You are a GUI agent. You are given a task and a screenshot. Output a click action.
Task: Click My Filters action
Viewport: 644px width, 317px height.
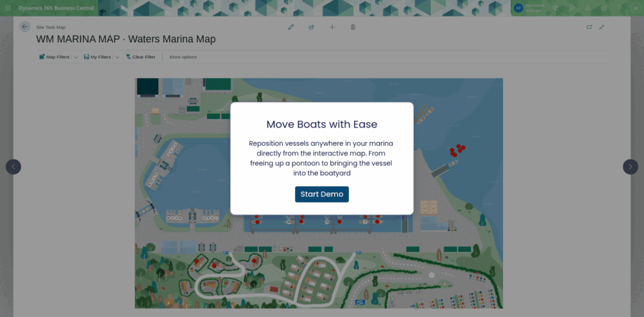click(x=97, y=57)
